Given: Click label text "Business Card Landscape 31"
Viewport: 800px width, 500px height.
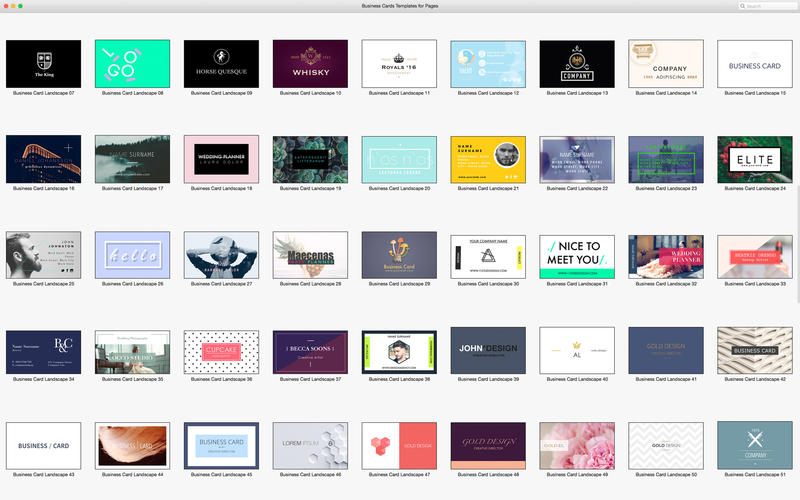Looking at the screenshot, I should pyautogui.click(x=577, y=284).
